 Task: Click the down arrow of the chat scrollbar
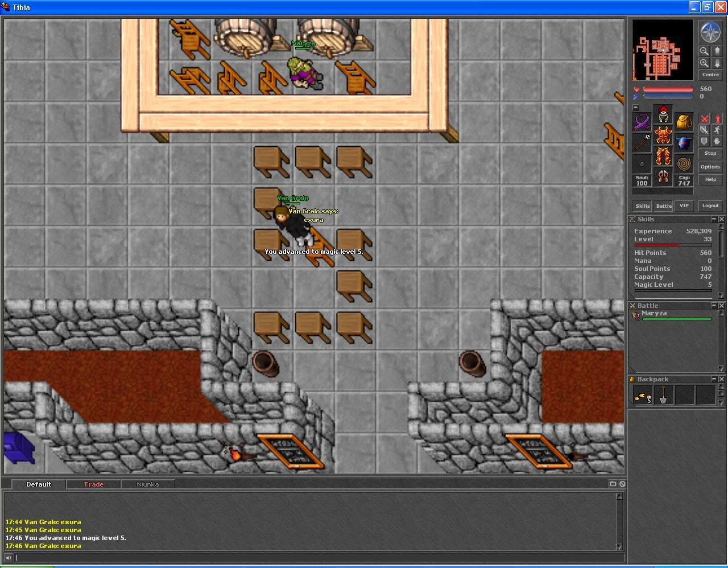(x=620, y=546)
